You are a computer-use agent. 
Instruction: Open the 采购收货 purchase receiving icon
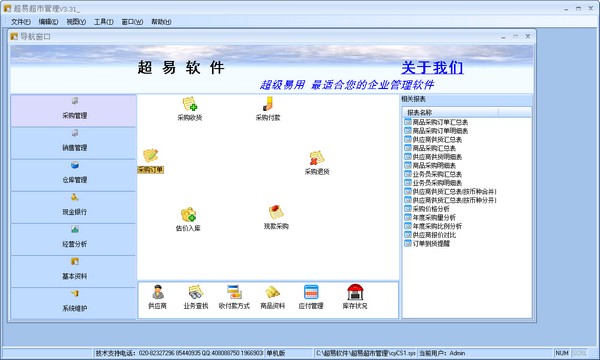pos(189,109)
